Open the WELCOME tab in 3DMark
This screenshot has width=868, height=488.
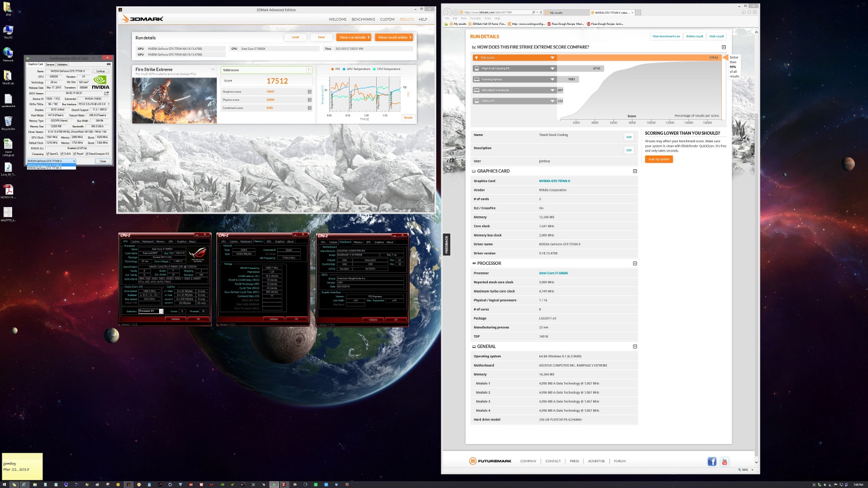338,19
